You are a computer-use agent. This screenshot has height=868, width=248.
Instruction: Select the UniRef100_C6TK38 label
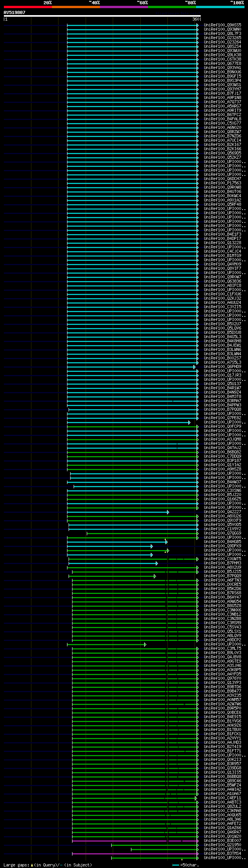coord(222,59)
